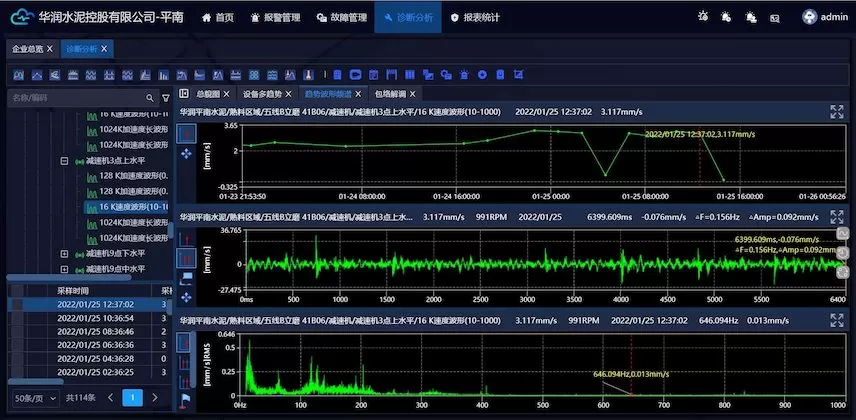The height and width of the screenshot is (420, 856).
Task: Click the first alarm-light icon in the top-right header
Action: [703, 17]
